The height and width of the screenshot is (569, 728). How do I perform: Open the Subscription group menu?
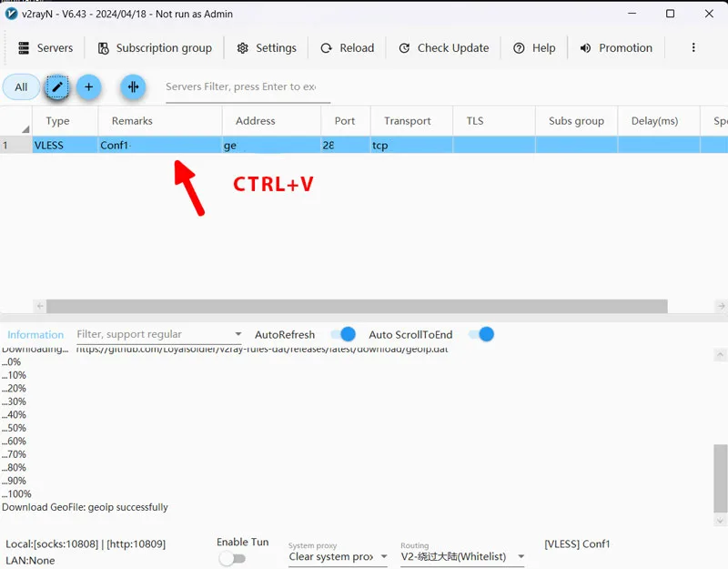(x=155, y=48)
